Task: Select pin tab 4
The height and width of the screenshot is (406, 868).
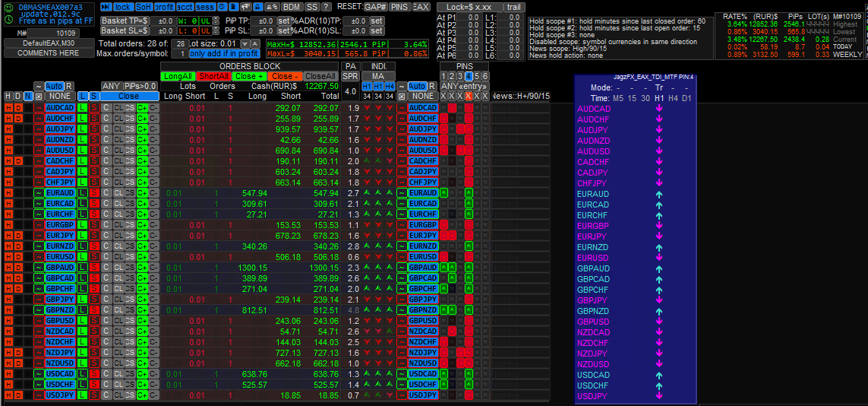Action: [x=469, y=76]
